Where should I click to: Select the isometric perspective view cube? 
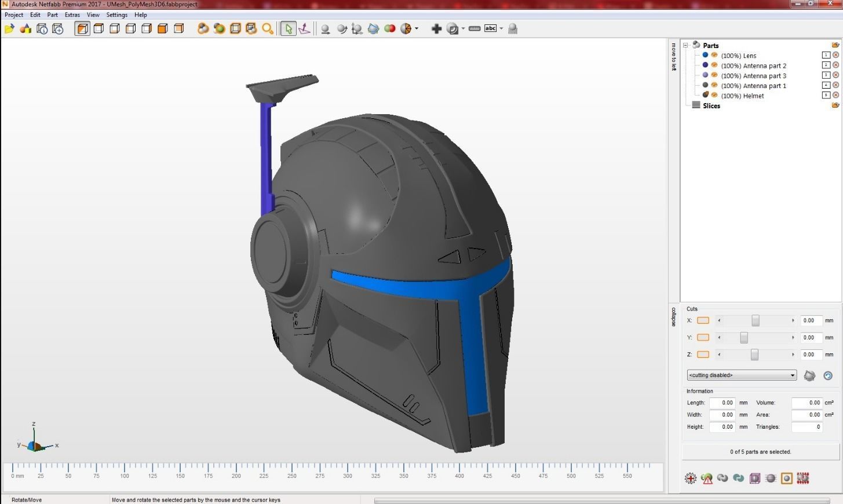pos(83,28)
